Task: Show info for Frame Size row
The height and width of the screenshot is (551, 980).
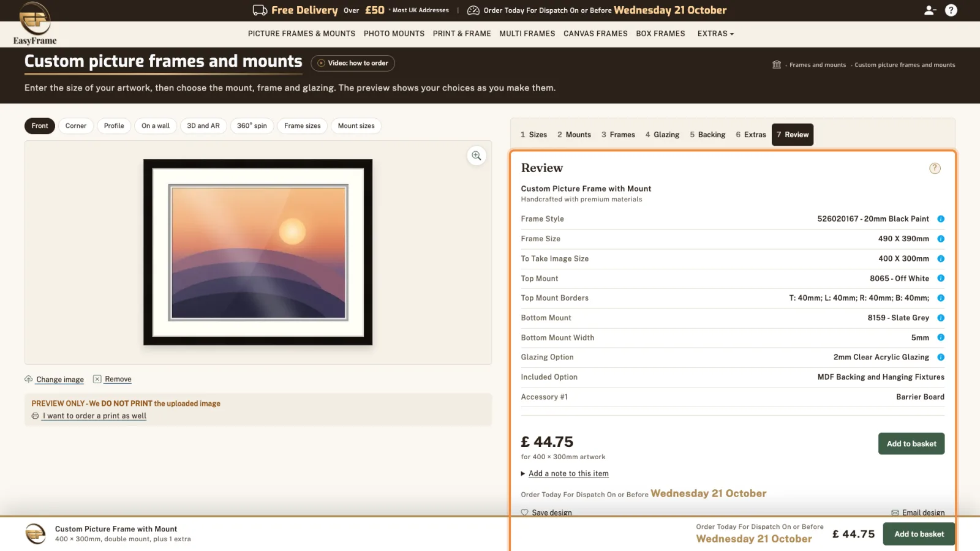Action: (941, 239)
